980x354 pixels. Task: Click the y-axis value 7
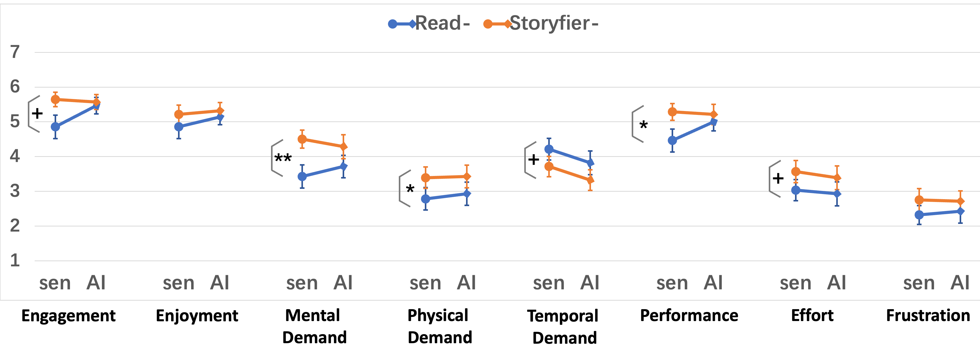[15, 52]
